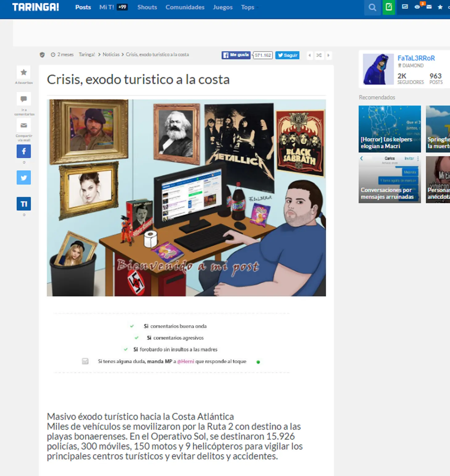Click the 571.162 Facebook like counter

263,55
